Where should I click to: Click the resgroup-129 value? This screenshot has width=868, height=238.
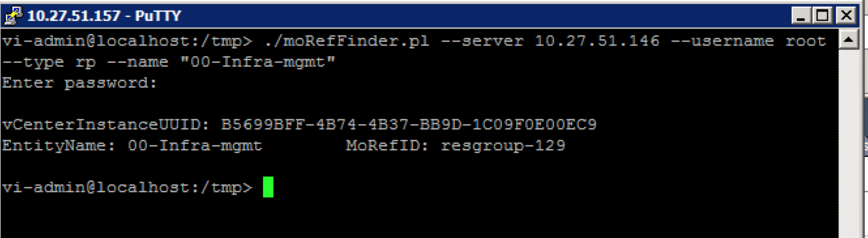pyautogui.click(x=503, y=146)
